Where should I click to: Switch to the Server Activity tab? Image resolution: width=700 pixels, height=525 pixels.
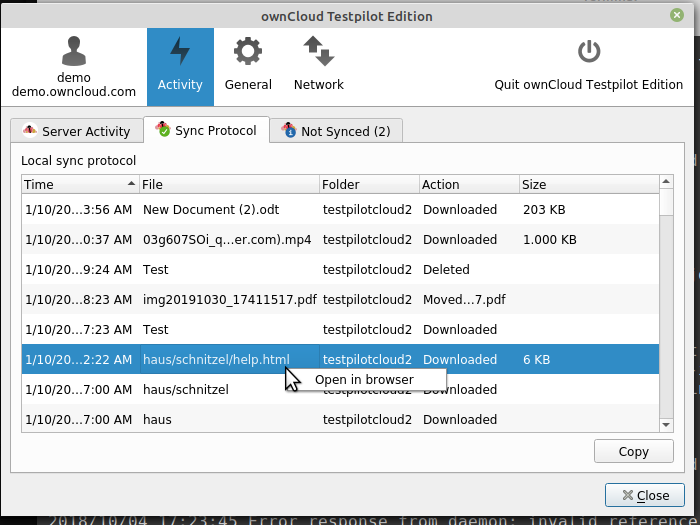77,131
